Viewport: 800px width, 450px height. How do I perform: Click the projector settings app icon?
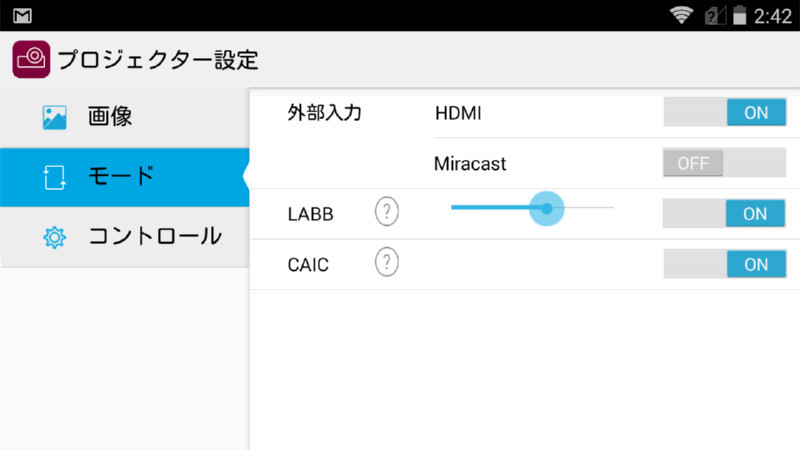(31, 60)
